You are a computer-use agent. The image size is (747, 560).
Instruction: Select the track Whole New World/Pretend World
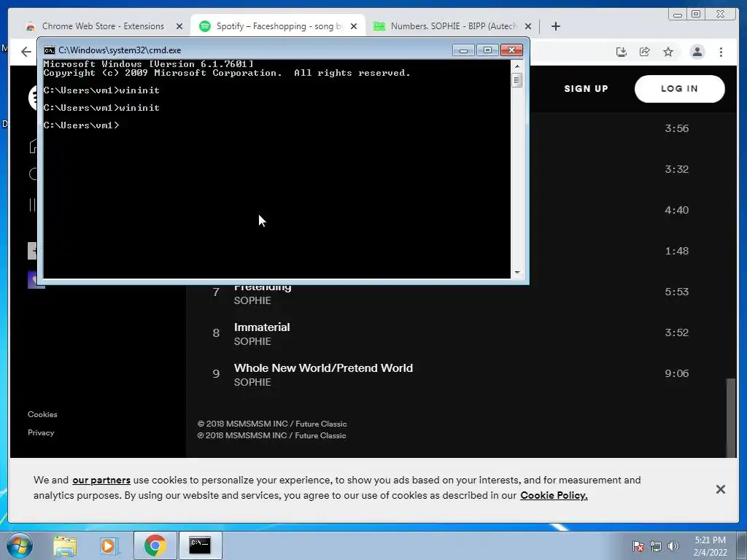click(x=323, y=368)
